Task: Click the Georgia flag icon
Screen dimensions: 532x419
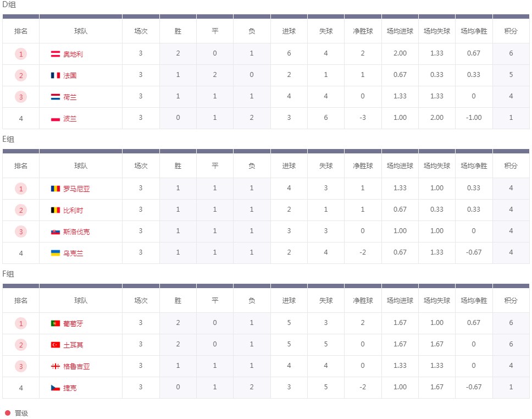Action: click(x=56, y=366)
